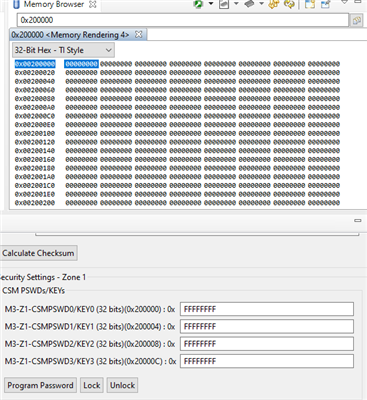Select the last memory cell in row 0x00200000
The image size is (367, 400).
(x=324, y=64)
